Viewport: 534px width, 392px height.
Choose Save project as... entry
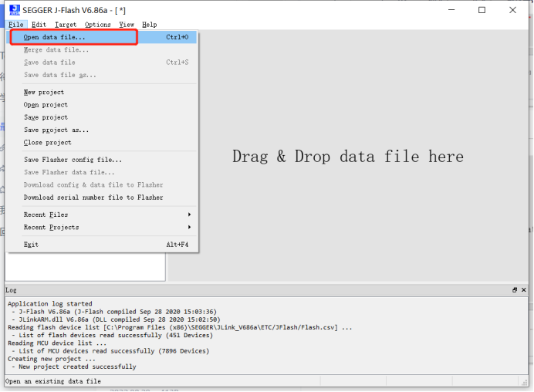pos(102,130)
